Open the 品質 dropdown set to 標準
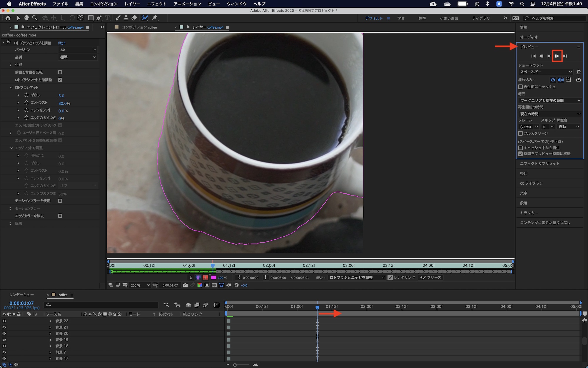 click(x=78, y=57)
